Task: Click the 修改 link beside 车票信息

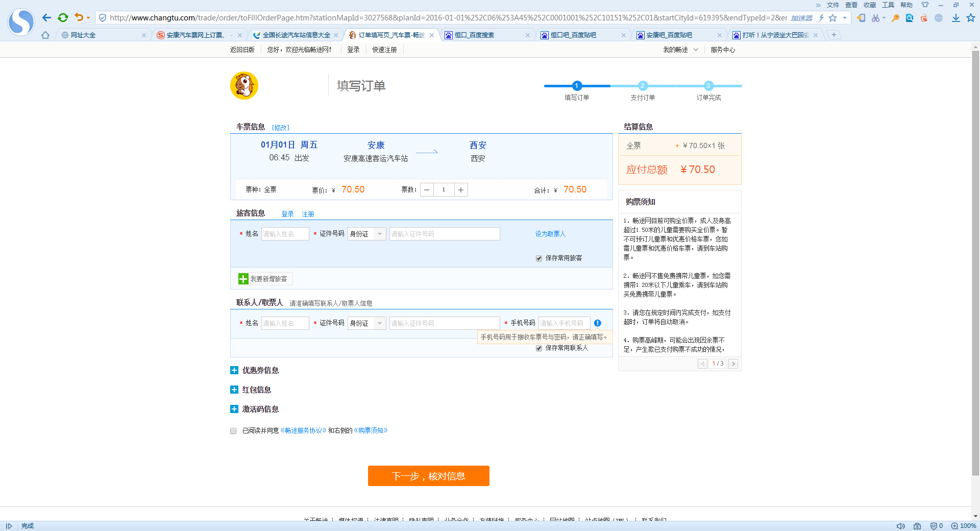Action: [x=281, y=128]
